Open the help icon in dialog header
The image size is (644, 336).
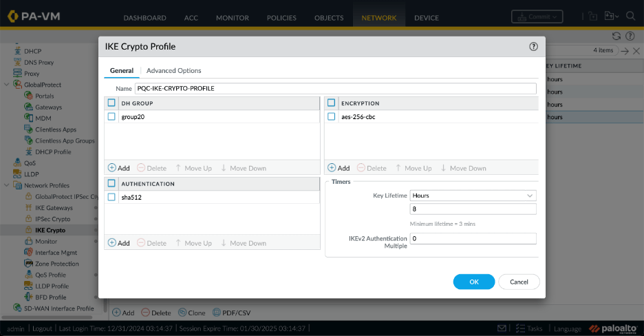(533, 47)
